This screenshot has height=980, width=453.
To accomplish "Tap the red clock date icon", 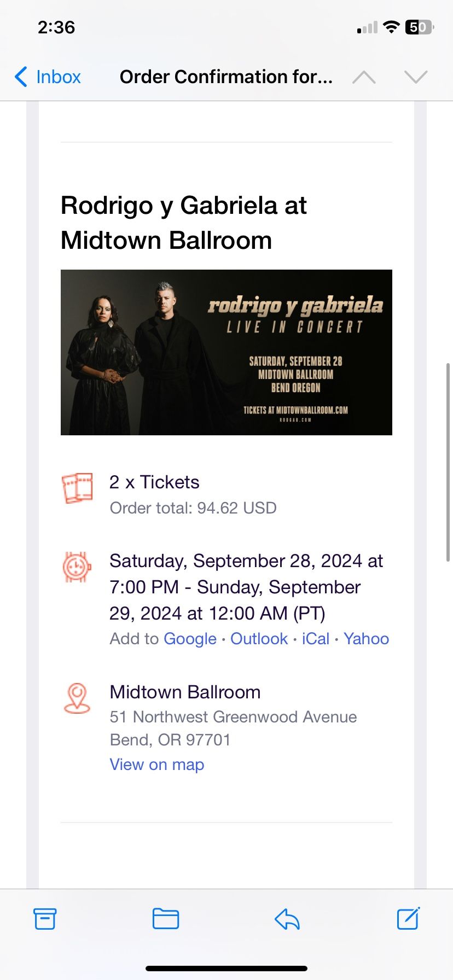I will [x=77, y=567].
